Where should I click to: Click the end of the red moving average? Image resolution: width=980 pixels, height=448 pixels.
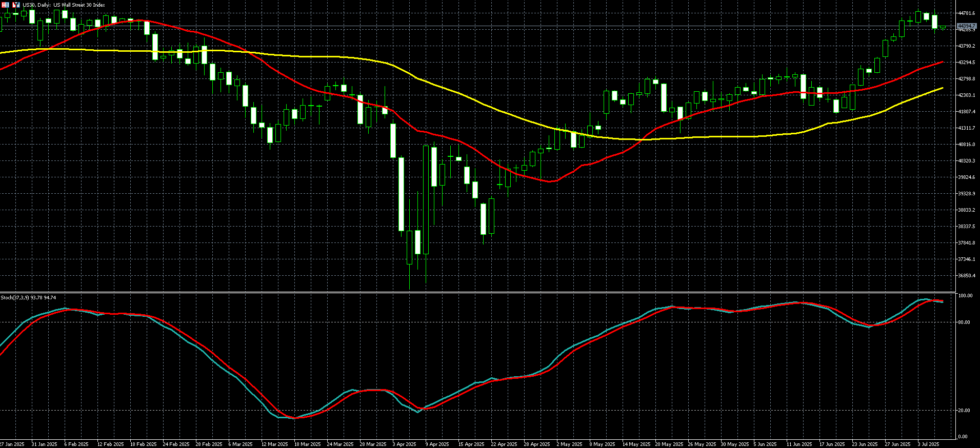click(x=942, y=62)
